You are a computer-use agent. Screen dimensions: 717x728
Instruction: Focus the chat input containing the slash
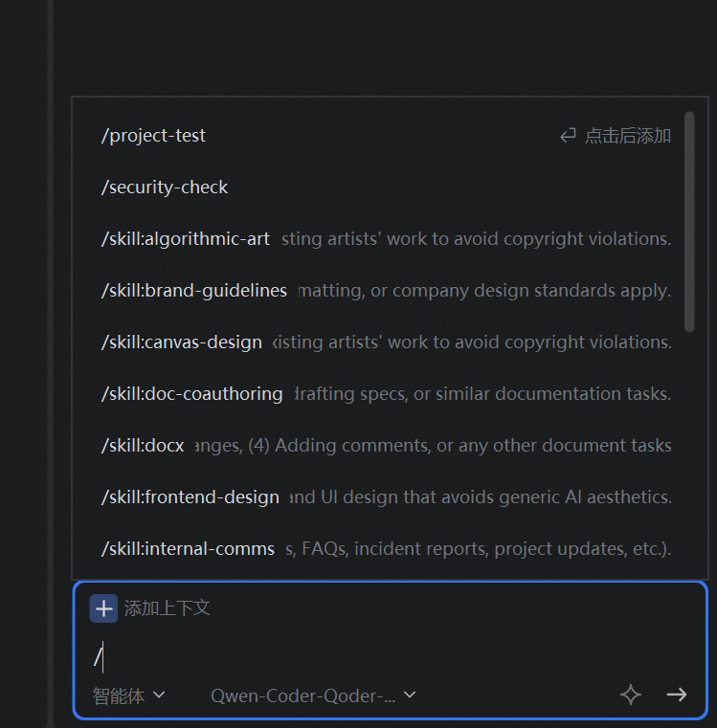click(x=383, y=657)
